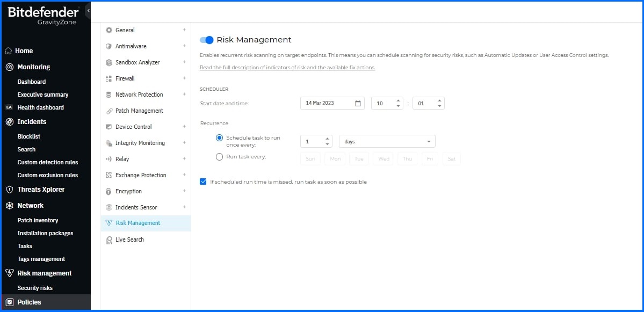The image size is (644, 312).
Task: Click the General gear icon
Action: [x=109, y=30]
